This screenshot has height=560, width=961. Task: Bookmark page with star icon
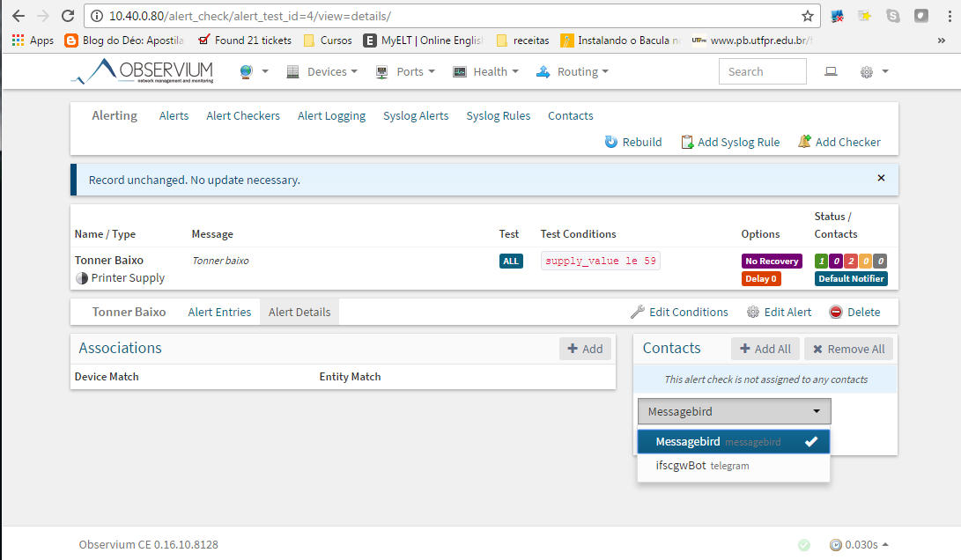click(x=807, y=16)
